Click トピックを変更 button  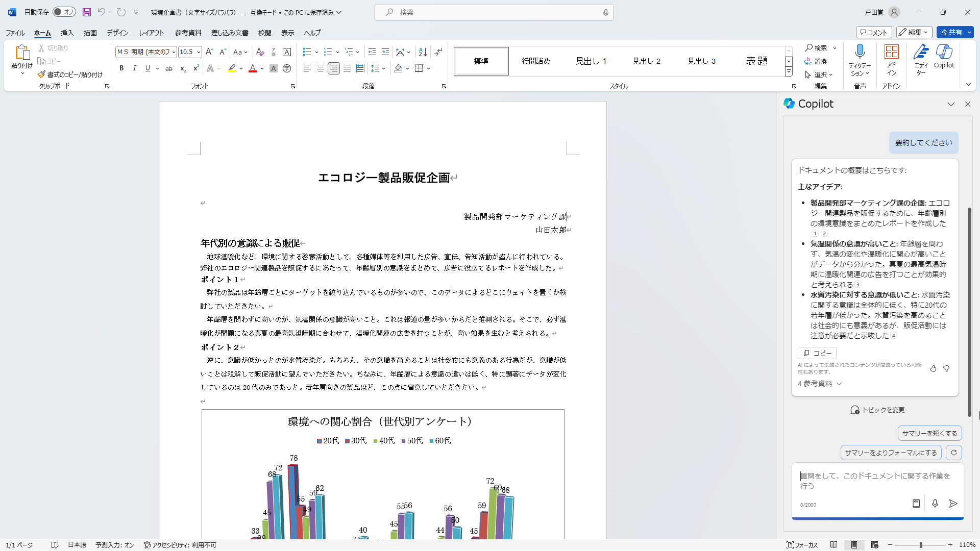pos(877,410)
